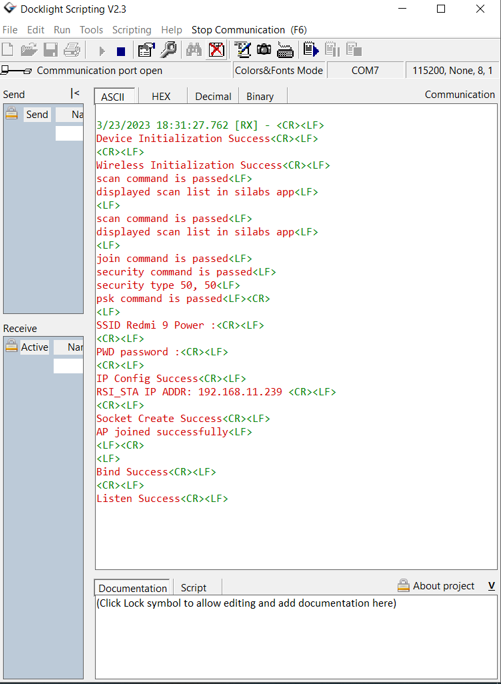The height and width of the screenshot is (684, 501).
Task: Click the snapshot camera icon
Action: click(264, 49)
